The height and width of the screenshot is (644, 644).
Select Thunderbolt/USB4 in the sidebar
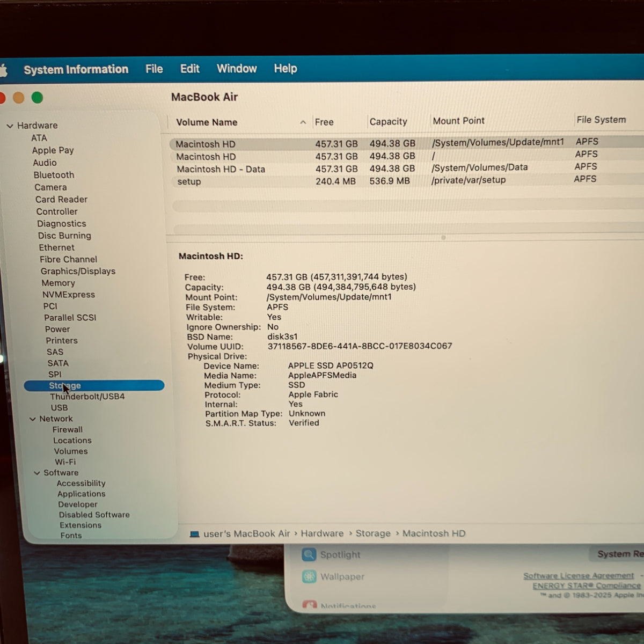[x=87, y=397]
